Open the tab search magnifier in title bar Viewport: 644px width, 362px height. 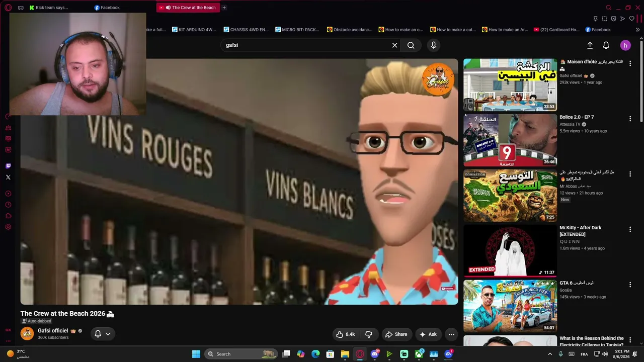(x=609, y=8)
